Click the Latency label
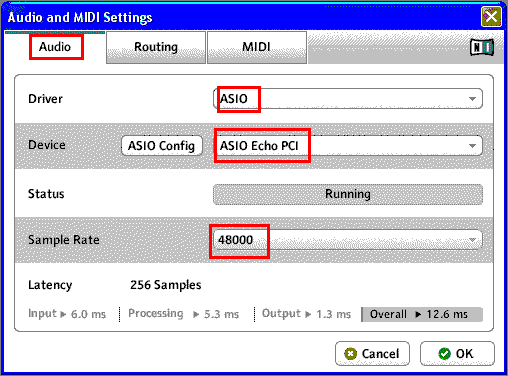508x376 pixels. coord(50,285)
